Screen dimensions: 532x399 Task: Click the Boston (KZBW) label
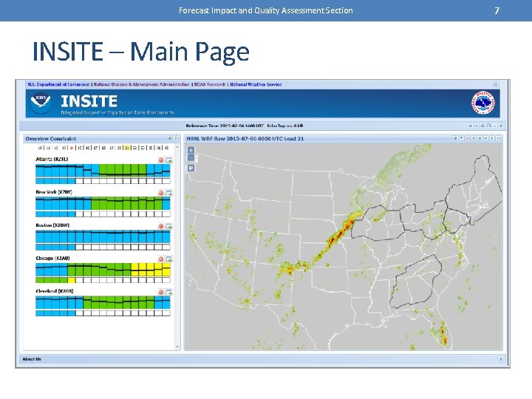point(52,225)
